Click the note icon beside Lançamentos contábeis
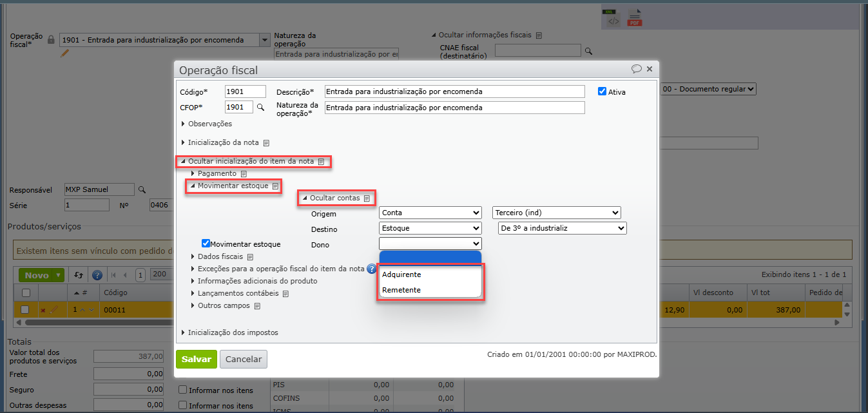 (285, 294)
